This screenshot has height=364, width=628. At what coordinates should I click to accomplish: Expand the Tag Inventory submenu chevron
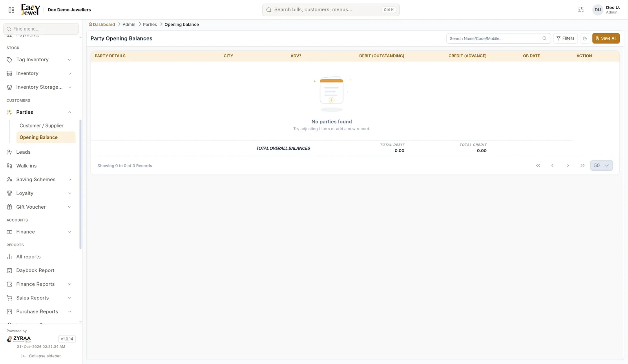(69, 60)
